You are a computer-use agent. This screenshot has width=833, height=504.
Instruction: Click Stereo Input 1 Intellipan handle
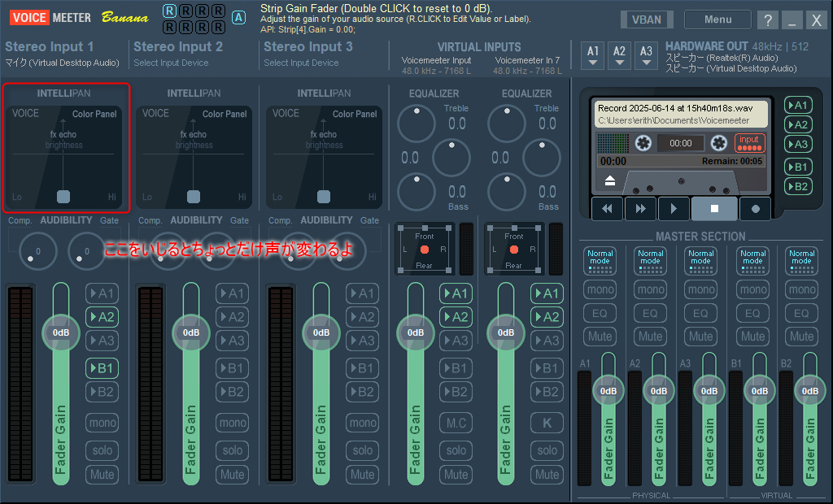pos(63,197)
